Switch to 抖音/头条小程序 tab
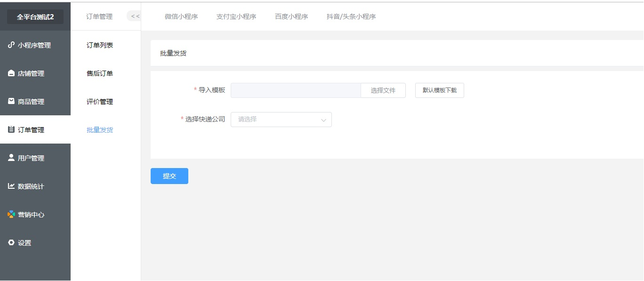 pyautogui.click(x=351, y=16)
